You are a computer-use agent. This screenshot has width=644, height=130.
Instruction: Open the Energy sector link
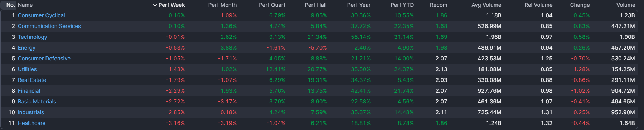point(26,48)
